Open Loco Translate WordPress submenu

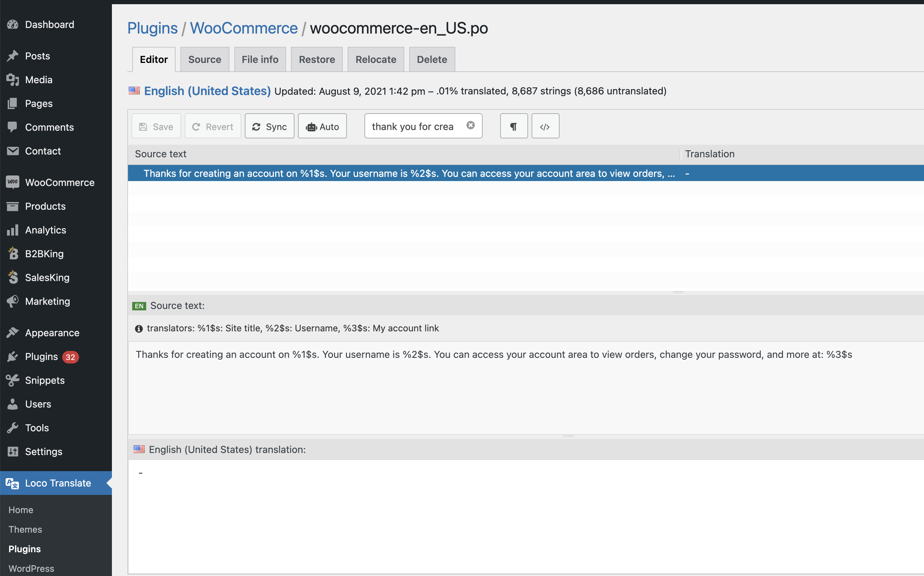pos(31,568)
